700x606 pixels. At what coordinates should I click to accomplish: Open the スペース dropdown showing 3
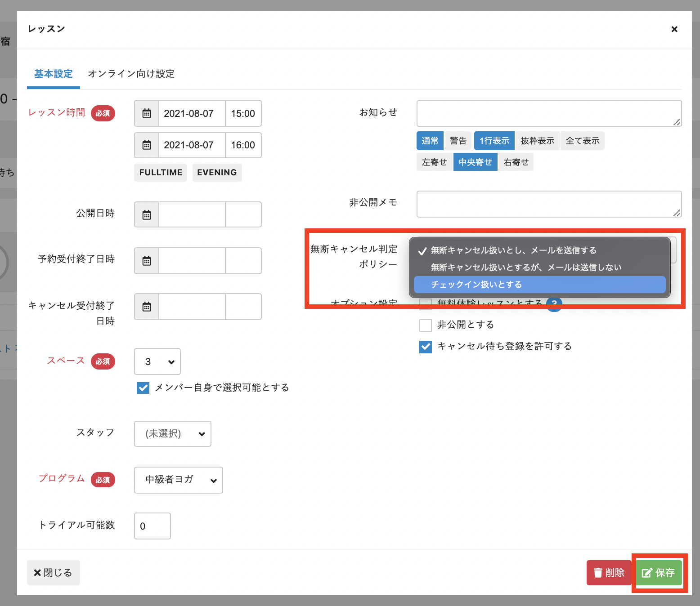coord(157,361)
